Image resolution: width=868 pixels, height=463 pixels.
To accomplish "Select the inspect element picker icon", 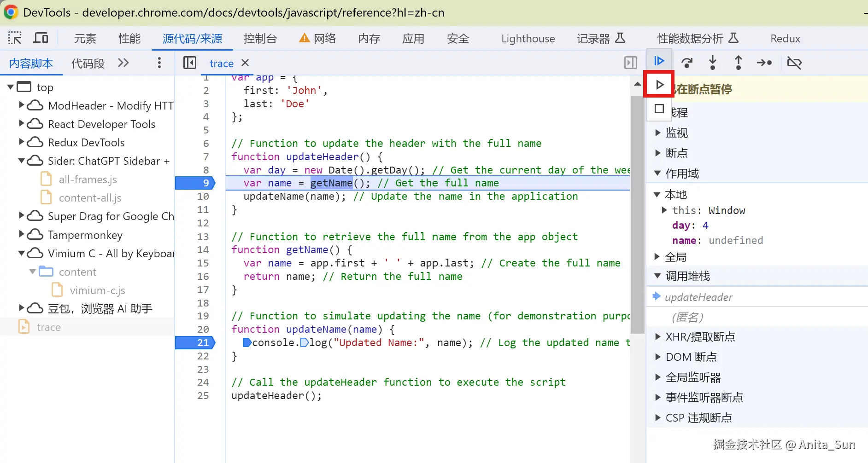I will (15, 38).
